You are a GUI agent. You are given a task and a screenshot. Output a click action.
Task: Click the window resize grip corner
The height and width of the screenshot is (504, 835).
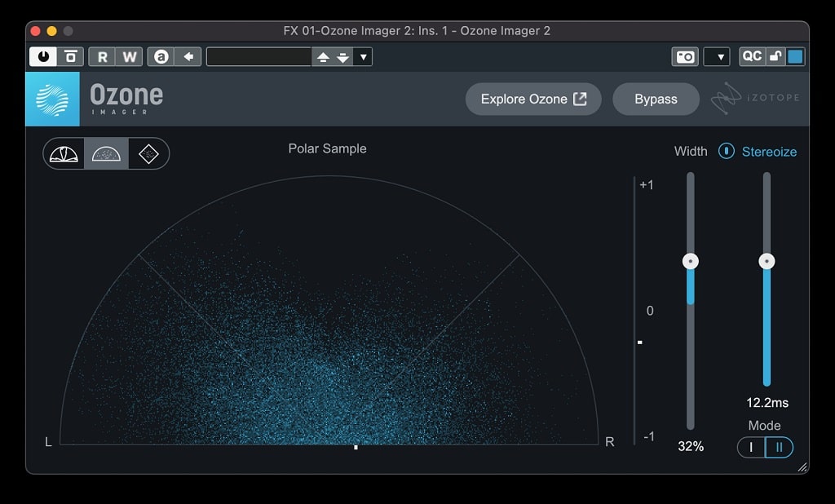coord(802,467)
